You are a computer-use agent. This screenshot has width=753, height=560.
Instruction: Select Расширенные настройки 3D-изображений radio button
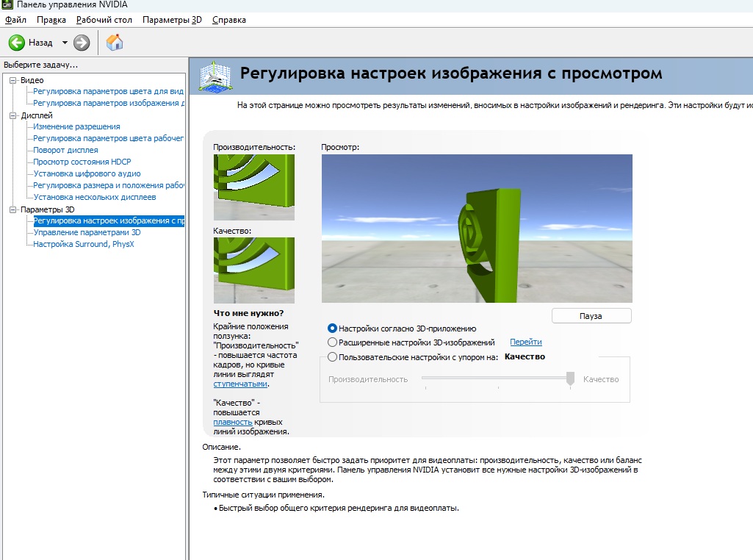click(x=332, y=342)
